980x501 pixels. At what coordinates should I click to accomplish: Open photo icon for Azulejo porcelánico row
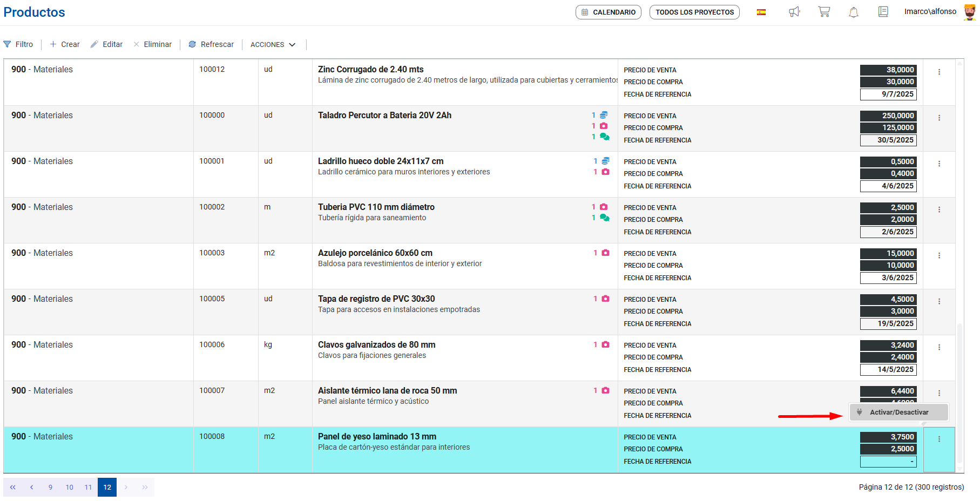[x=605, y=253]
